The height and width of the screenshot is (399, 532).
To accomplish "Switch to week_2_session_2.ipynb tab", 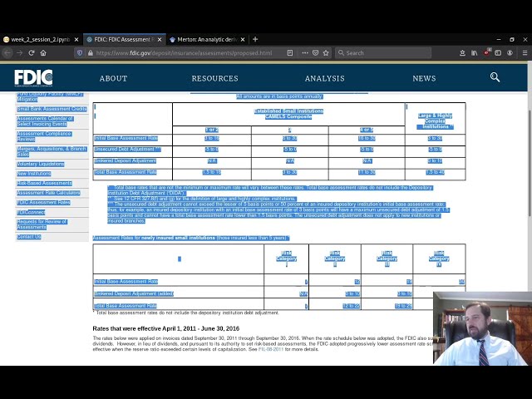I will click(x=41, y=39).
